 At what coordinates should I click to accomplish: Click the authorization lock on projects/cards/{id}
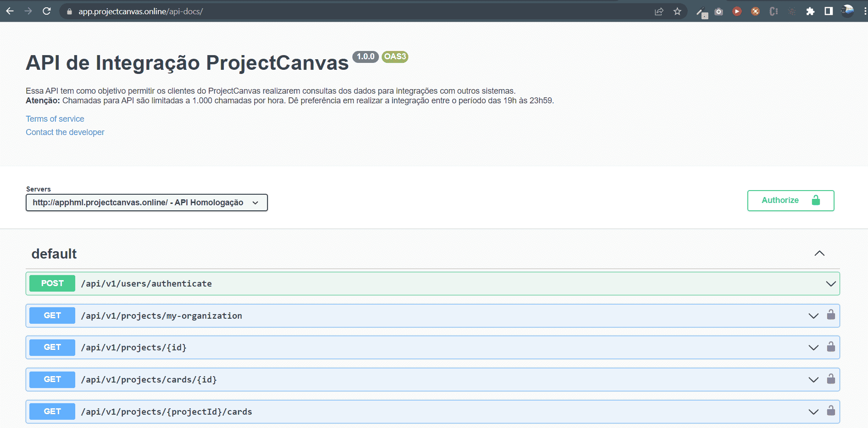click(831, 379)
